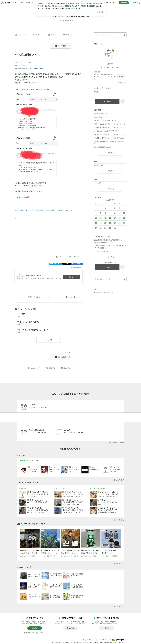Click the ログイン button
This screenshot has width=141, height=644.
coord(135,3)
